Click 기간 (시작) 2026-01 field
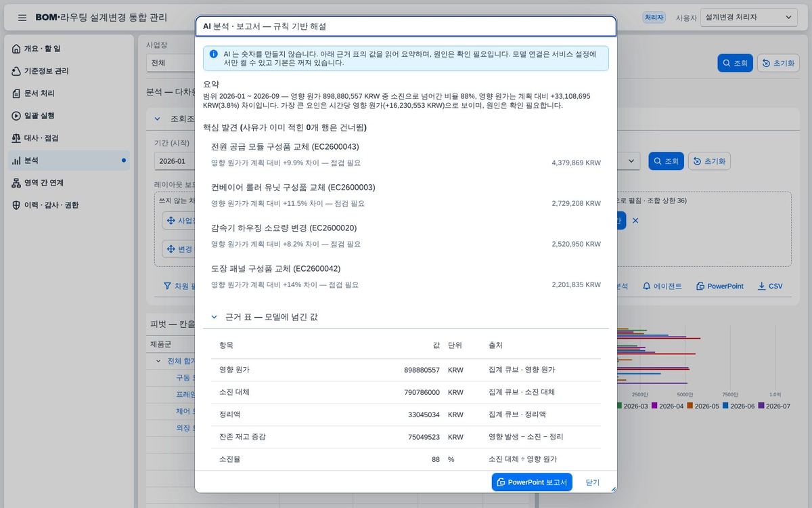812x508 pixels. point(175,161)
